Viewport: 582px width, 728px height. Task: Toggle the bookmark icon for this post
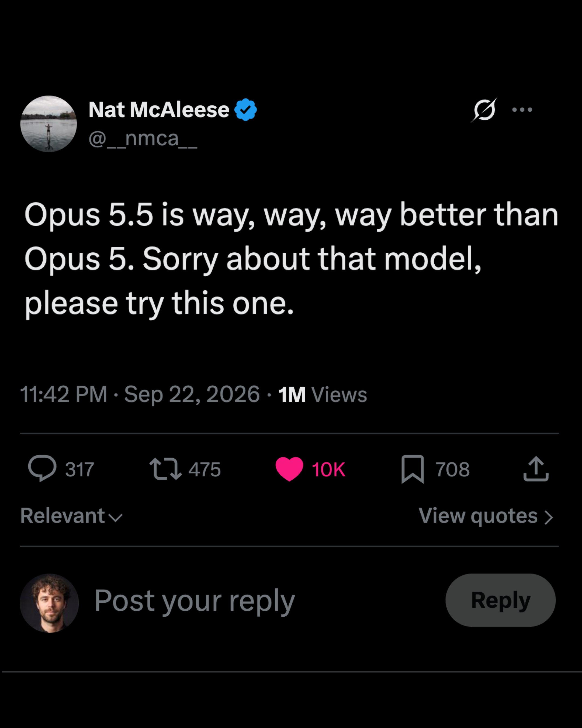413,469
